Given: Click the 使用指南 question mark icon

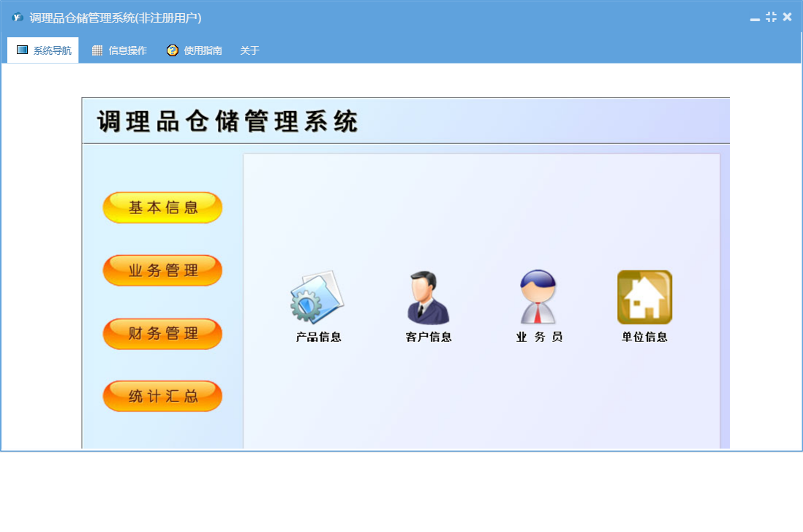Looking at the screenshot, I should [x=172, y=50].
